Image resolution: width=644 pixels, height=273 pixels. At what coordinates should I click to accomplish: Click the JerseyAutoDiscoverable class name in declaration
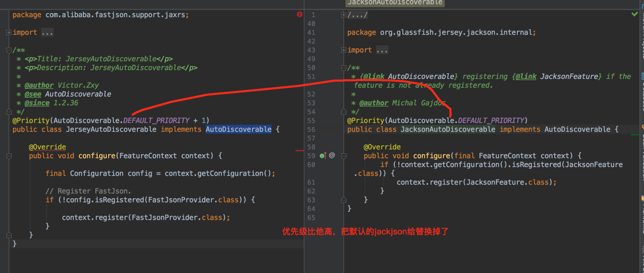pyautogui.click(x=111, y=129)
